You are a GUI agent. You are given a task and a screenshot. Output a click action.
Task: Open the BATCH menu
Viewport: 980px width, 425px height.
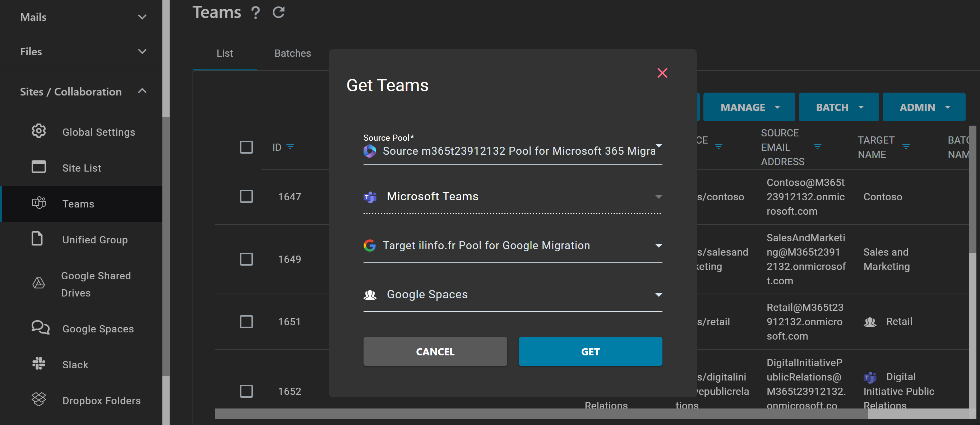click(x=838, y=107)
